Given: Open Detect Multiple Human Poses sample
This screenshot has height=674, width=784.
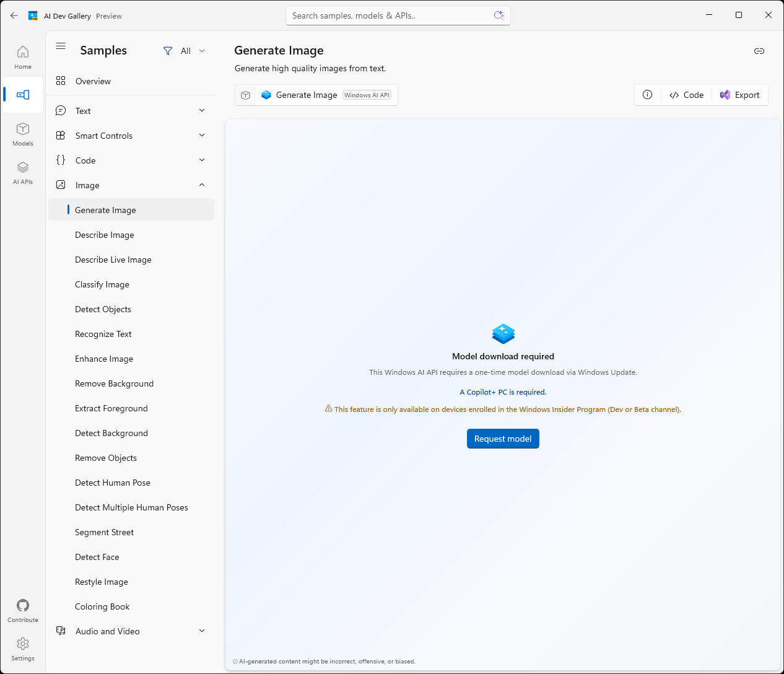Looking at the screenshot, I should pos(131,507).
